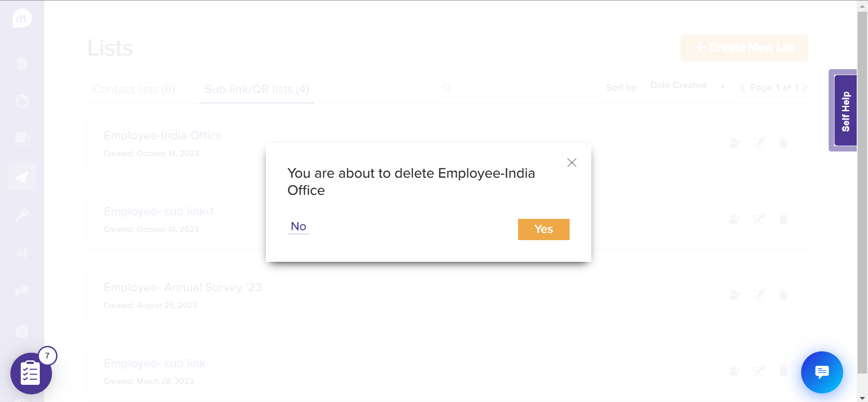This screenshot has width=868, height=402.
Task: Click the key icon in the sidebar
Action: [x=22, y=215]
